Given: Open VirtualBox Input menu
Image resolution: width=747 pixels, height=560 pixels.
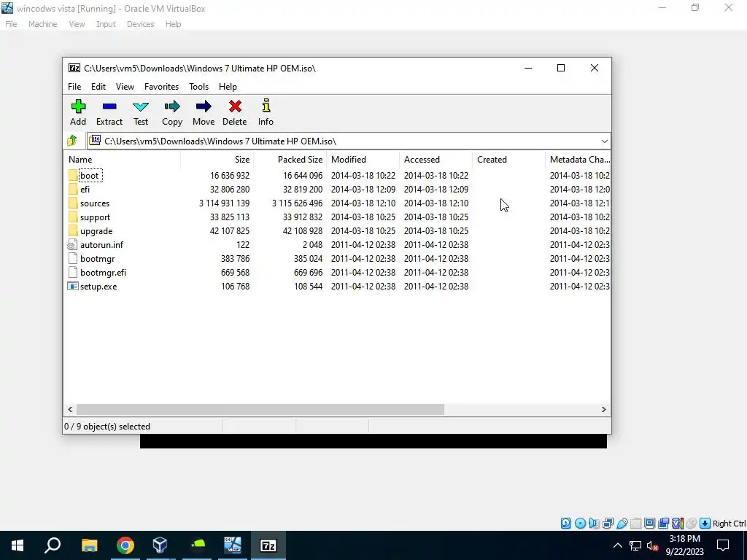Looking at the screenshot, I should (x=106, y=24).
